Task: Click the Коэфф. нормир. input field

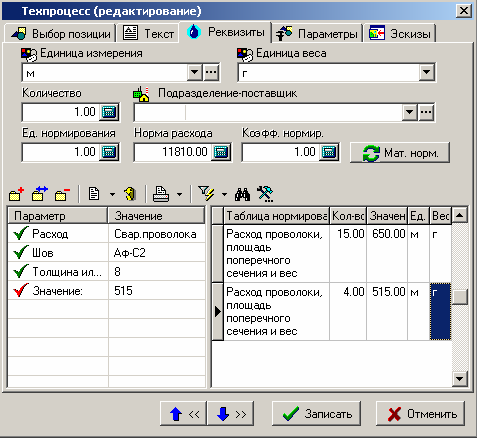Action: pos(280,152)
